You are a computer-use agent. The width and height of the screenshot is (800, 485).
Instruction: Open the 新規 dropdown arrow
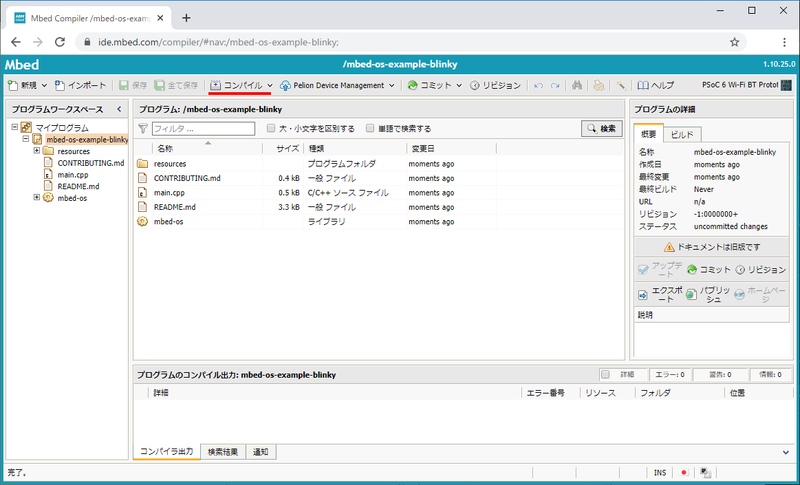[44, 86]
